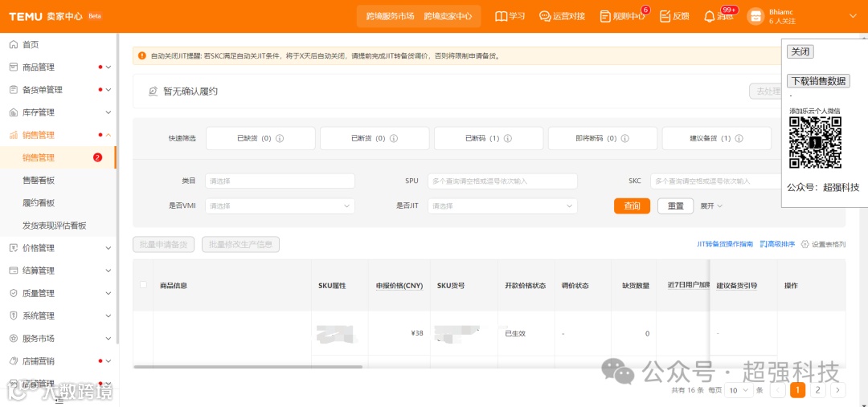Image resolution: width=868 pixels, height=407 pixels.
Task: Open the per-page count dropdown showing 10
Action: 739,390
